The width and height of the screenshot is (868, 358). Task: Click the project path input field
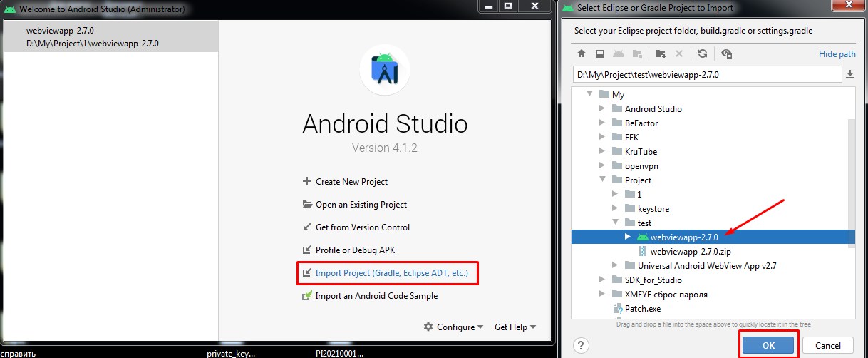[708, 74]
